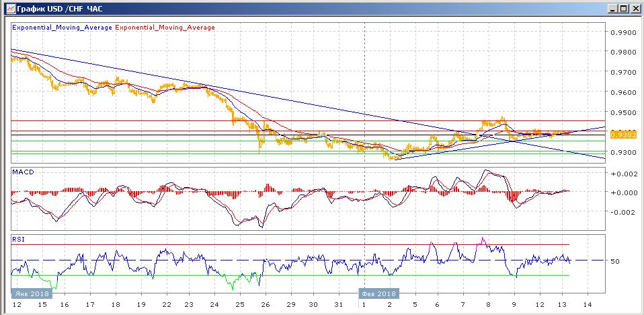Click the RSI 50 level label

click(616, 261)
